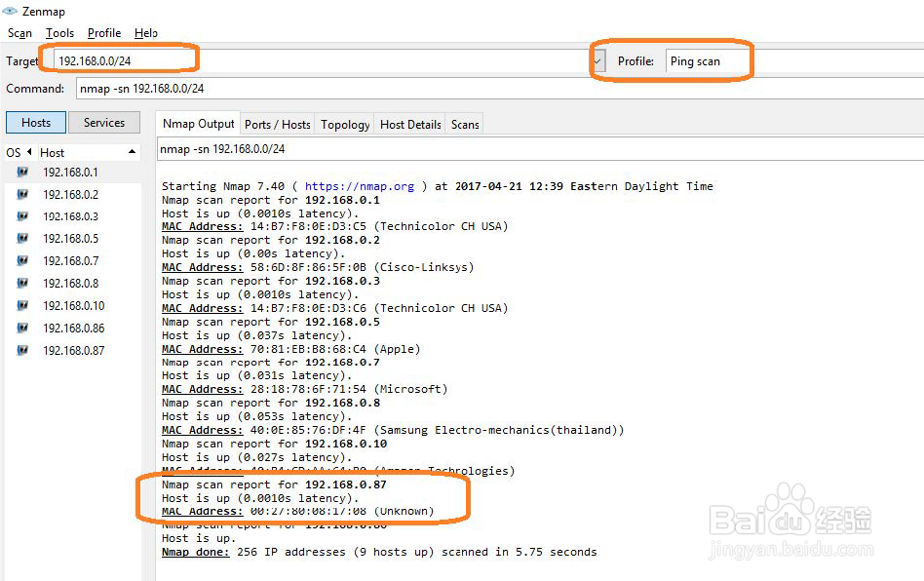The height and width of the screenshot is (581, 924).
Task: Click OS icon next to host 192.168.0.87
Action: (x=22, y=350)
